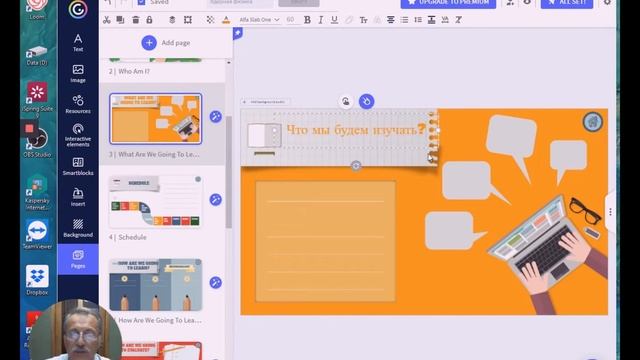This screenshot has height=360, width=640.
Task: Click the page list scrollbar
Action: (229, 171)
